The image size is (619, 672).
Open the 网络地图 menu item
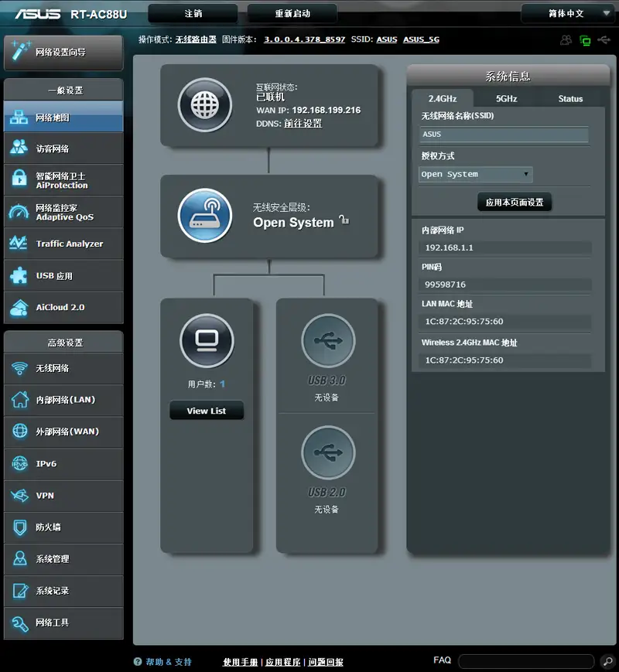pos(63,117)
